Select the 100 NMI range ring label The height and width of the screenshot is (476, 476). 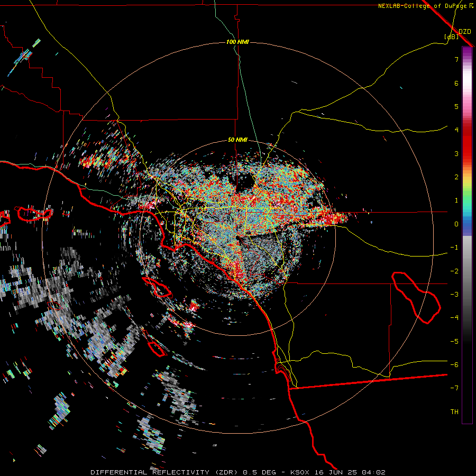point(237,42)
